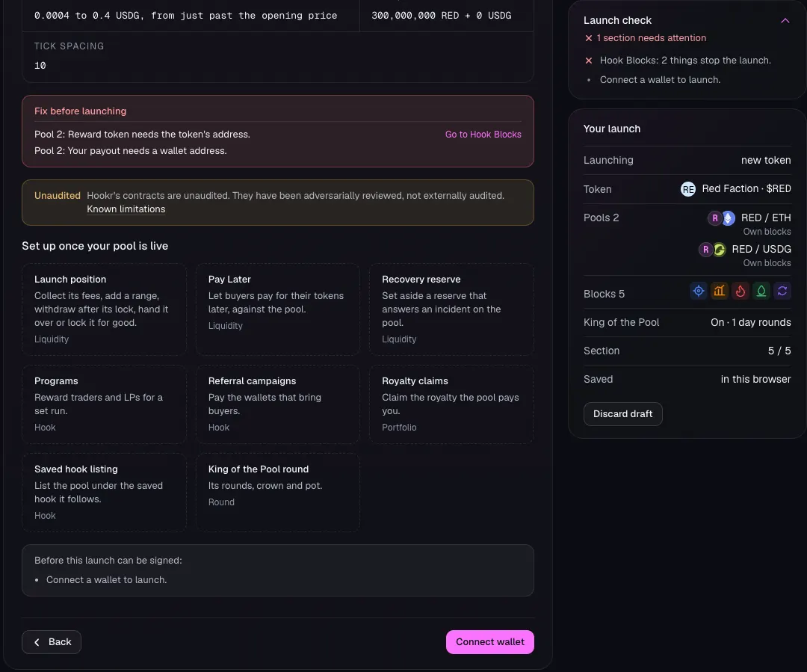Open the Royalty claims card

tap(451, 404)
